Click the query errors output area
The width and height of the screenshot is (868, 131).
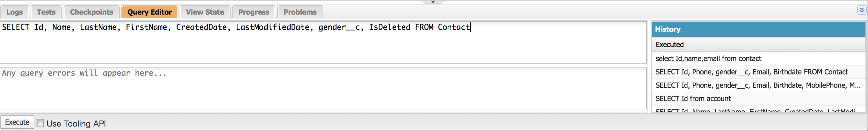click(323, 88)
